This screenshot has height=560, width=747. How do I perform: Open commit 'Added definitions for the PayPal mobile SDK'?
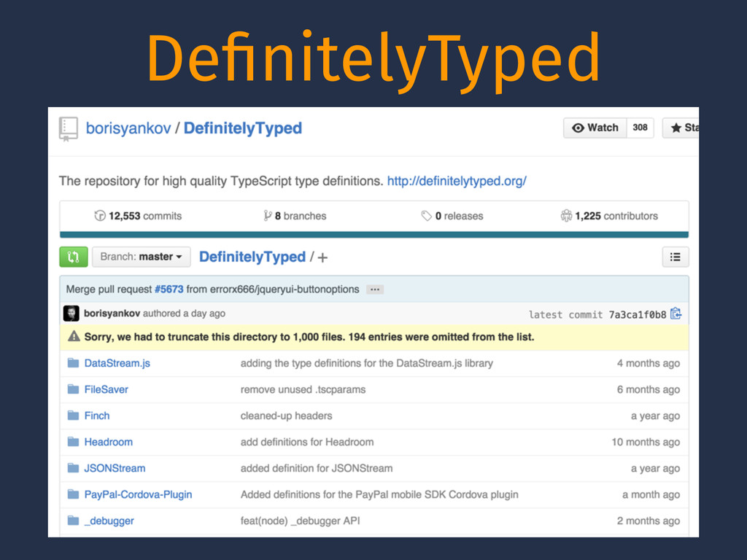tap(379, 494)
